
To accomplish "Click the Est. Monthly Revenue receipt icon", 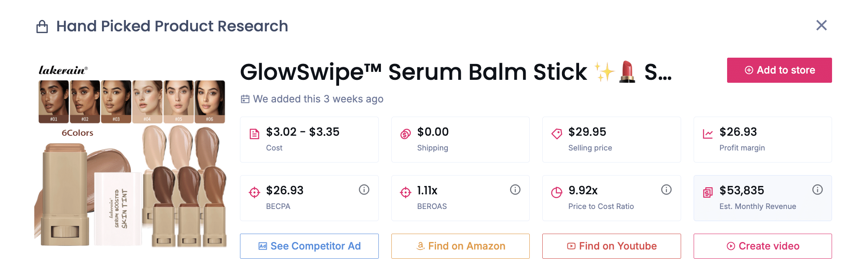I will [707, 193].
